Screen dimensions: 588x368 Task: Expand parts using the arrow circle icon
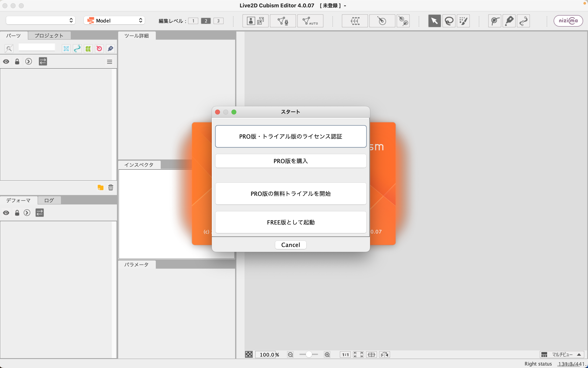[x=28, y=62]
